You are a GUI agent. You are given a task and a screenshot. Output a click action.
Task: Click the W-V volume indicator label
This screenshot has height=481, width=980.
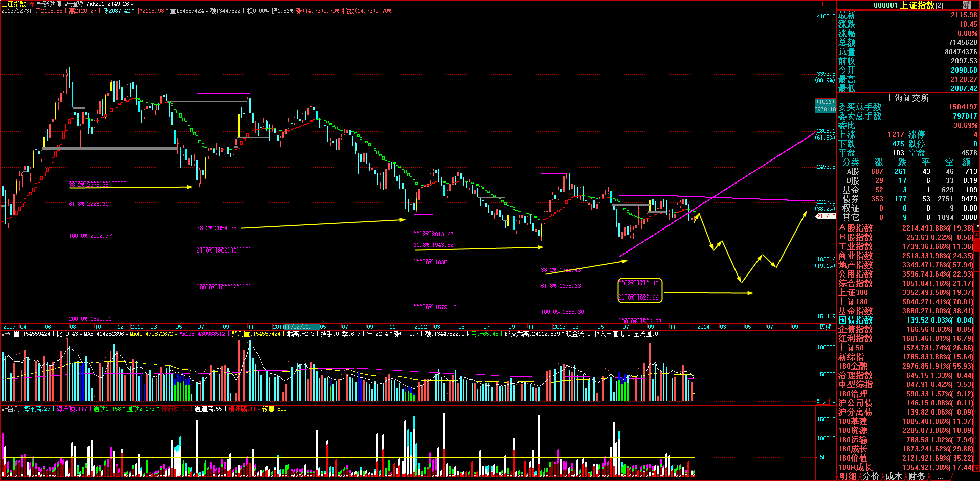pyautogui.click(x=6, y=334)
